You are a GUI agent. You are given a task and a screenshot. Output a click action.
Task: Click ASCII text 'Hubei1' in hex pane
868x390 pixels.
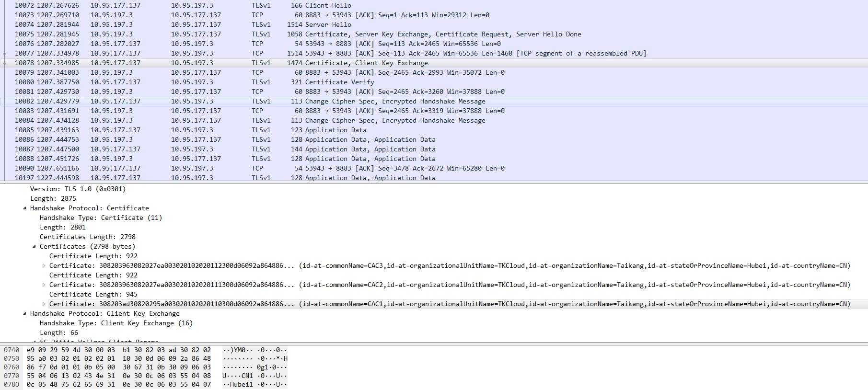pos(241,384)
